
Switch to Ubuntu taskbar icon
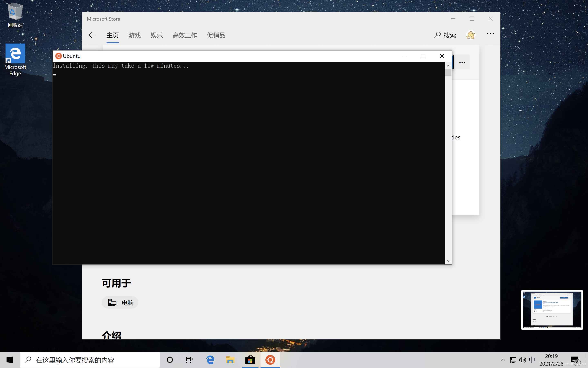(270, 360)
